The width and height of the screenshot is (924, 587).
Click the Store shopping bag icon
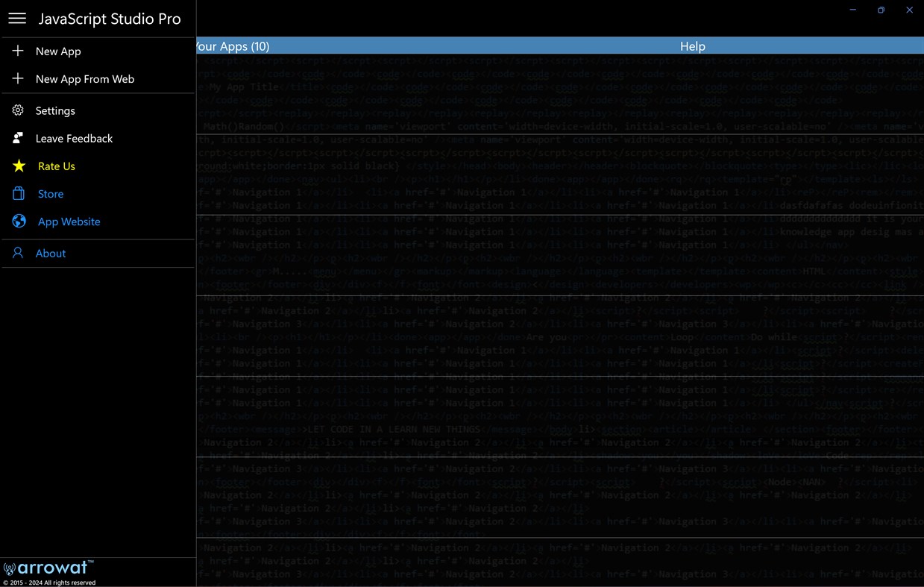pyautogui.click(x=19, y=193)
